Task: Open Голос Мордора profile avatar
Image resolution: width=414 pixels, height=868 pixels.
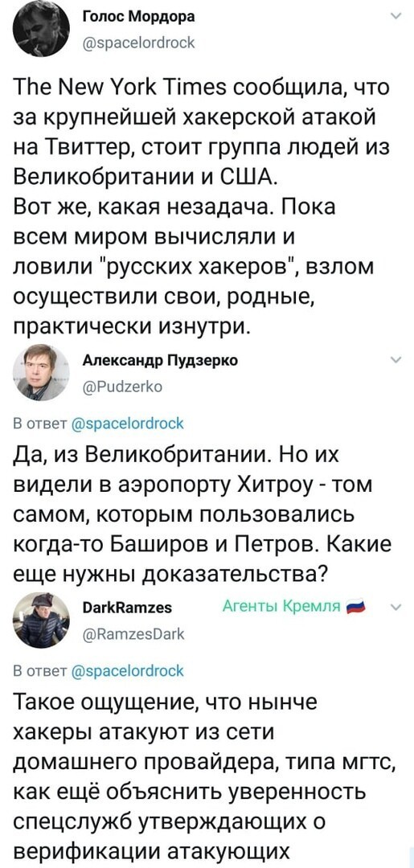Action: pyautogui.click(x=42, y=28)
